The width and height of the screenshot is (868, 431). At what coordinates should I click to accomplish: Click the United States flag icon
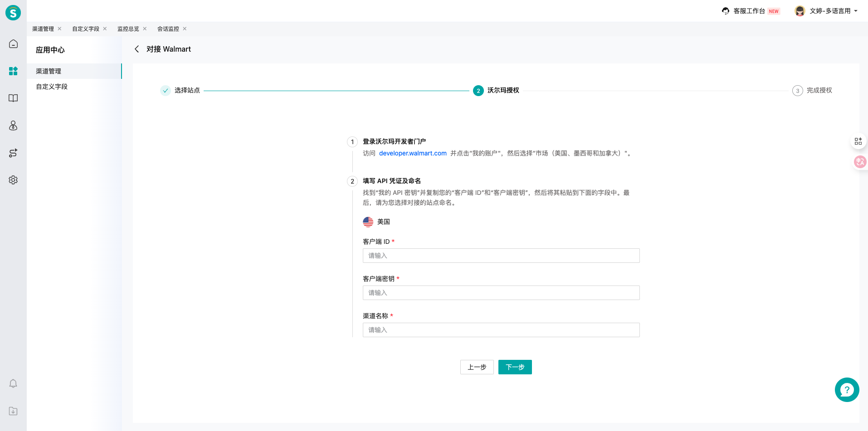[368, 222]
